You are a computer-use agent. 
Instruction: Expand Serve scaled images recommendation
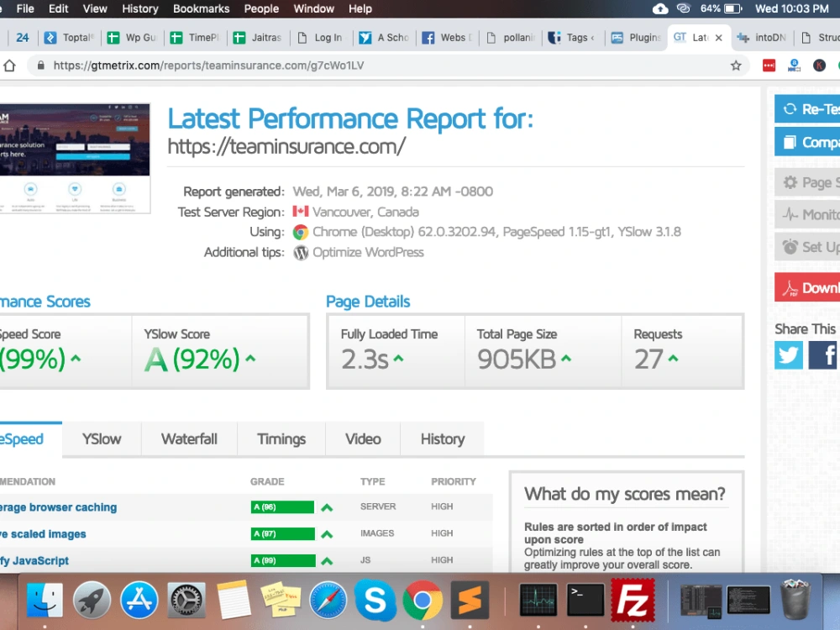43,534
